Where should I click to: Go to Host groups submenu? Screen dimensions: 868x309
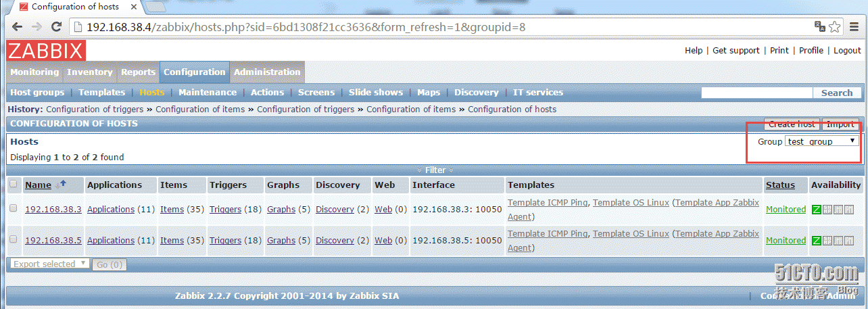click(x=37, y=93)
